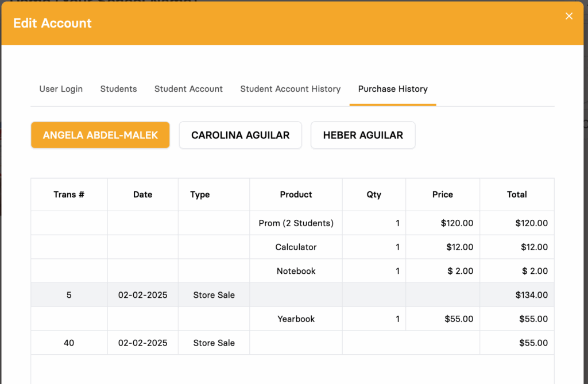Open the Student Account History tab
The image size is (588, 384).
290,89
